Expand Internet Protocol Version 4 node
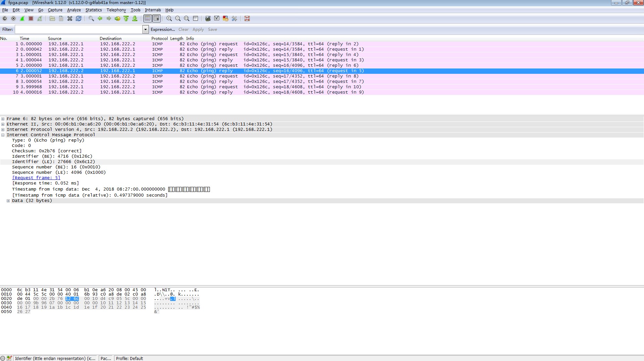 point(3,130)
